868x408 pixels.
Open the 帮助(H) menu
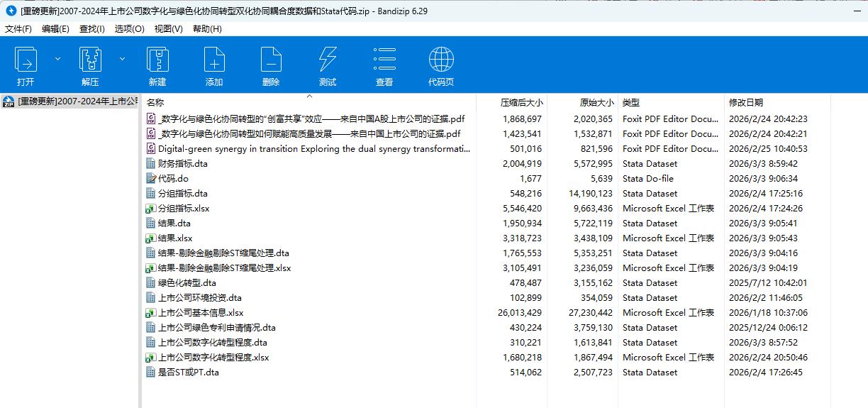click(x=207, y=29)
